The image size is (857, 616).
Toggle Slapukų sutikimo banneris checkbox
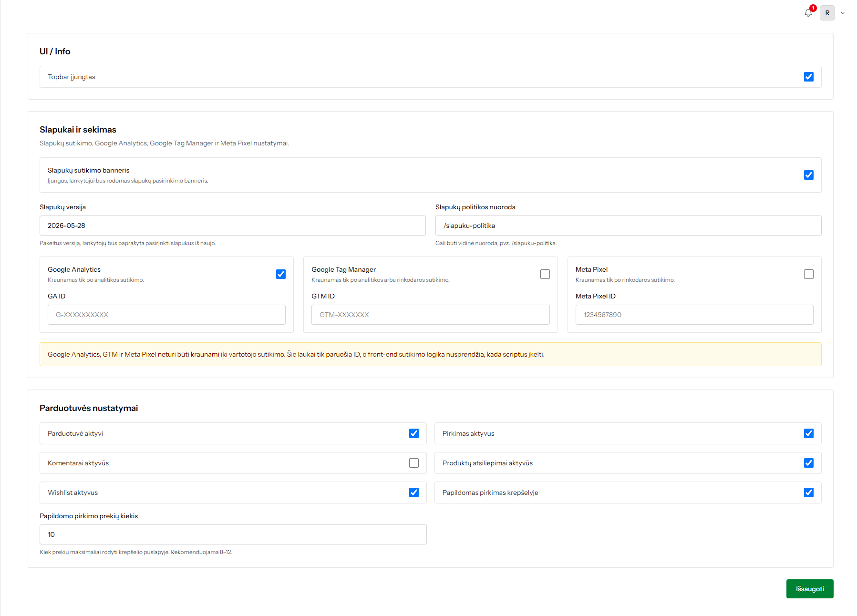[x=809, y=175]
